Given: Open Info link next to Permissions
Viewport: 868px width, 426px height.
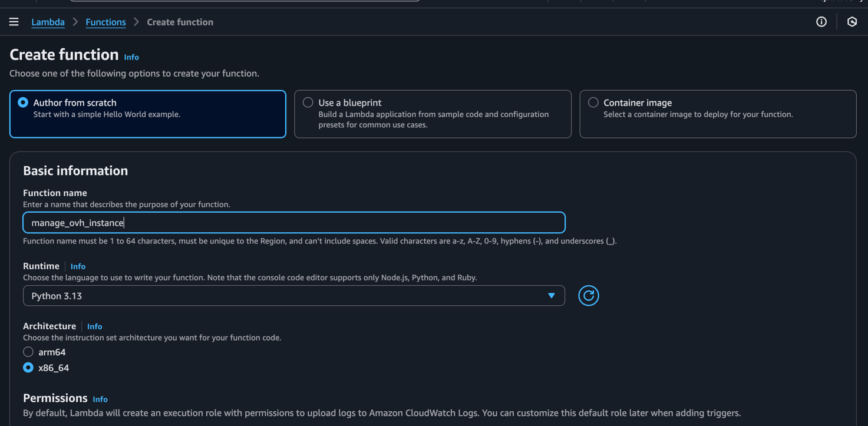Looking at the screenshot, I should pyautogui.click(x=100, y=399).
